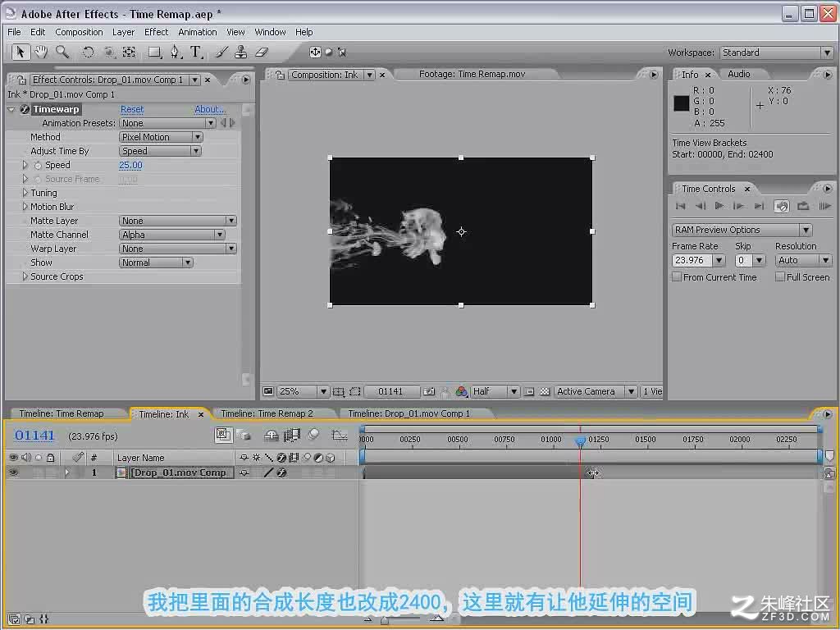840x630 pixels.
Task: Toggle loop mode in Time Controls
Action: pyautogui.click(x=802, y=206)
